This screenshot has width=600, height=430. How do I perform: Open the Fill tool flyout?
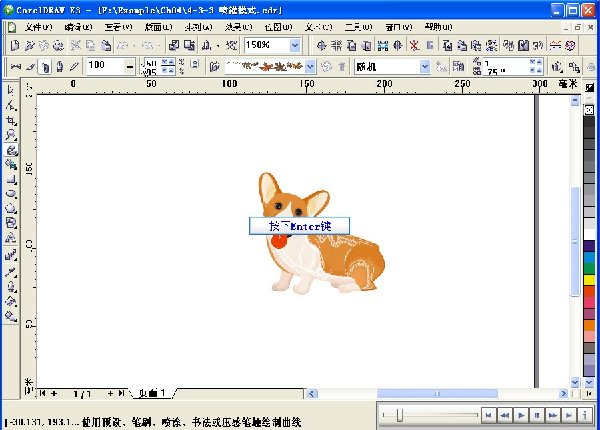coord(11,301)
